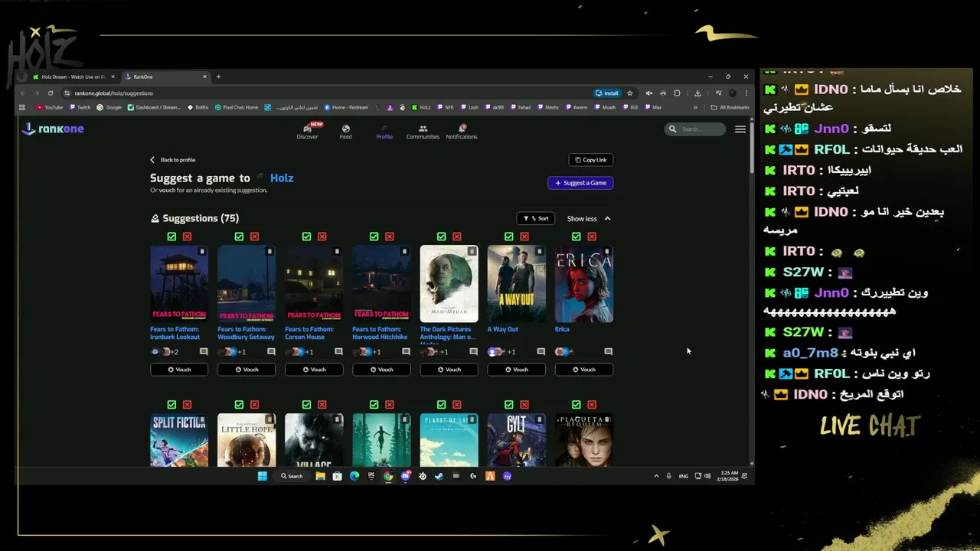Open the Notifications bell icon

462,129
